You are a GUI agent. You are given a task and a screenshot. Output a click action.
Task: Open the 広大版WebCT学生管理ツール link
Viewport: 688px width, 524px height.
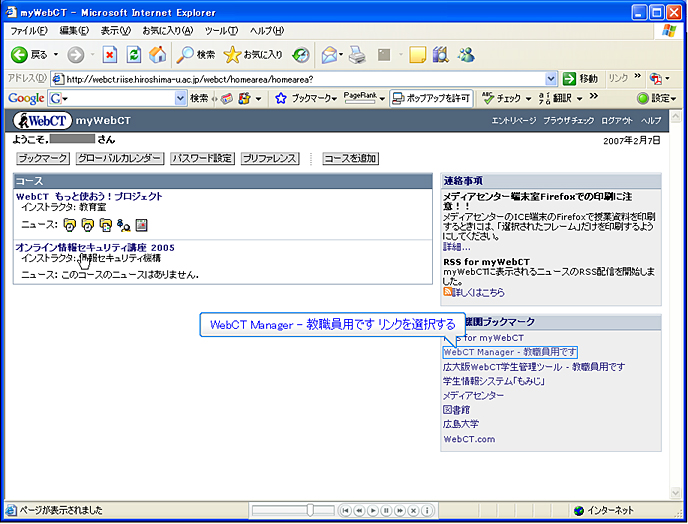pos(534,367)
